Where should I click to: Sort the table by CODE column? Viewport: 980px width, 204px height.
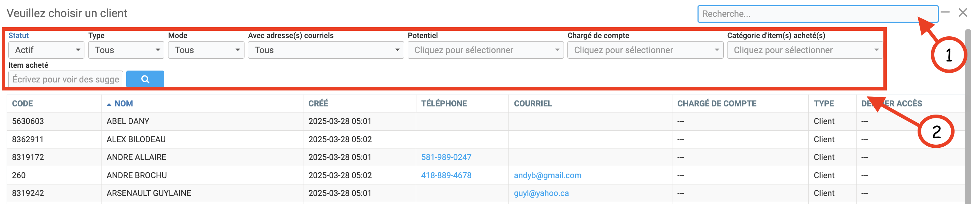coord(22,104)
